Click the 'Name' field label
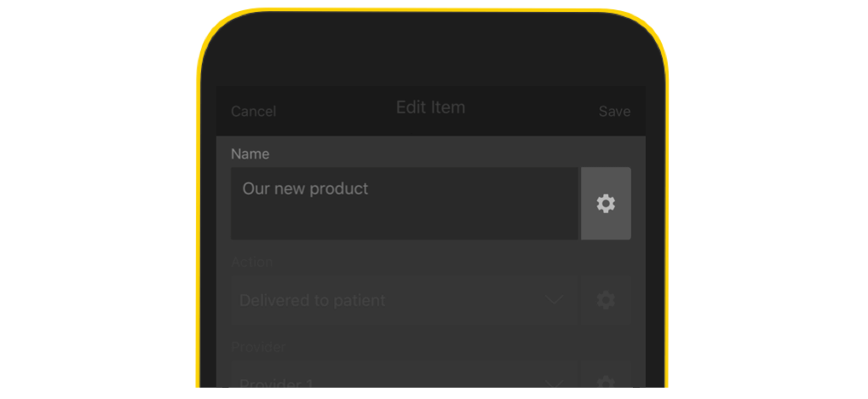This screenshot has height=399, width=868. tap(250, 154)
